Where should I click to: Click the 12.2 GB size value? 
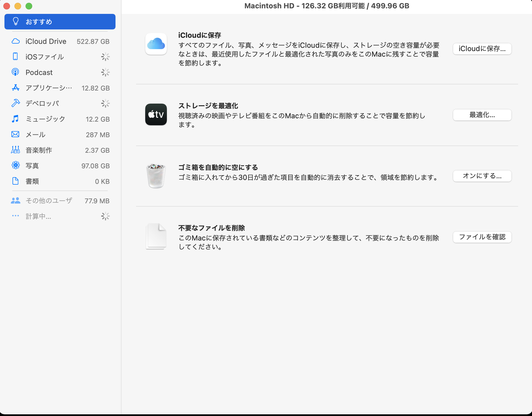coord(98,119)
